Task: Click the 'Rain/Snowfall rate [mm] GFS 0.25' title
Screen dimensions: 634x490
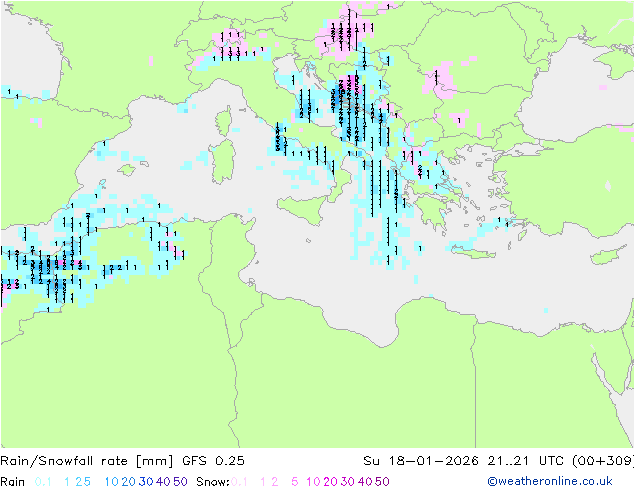Action: 122,461
